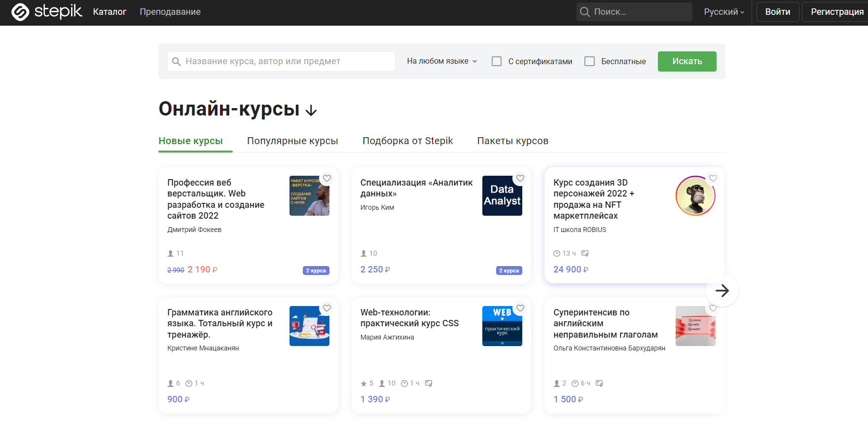Click the Speak Spoke Spoken thumbnail
The height and width of the screenshot is (425, 868).
pos(695,326)
